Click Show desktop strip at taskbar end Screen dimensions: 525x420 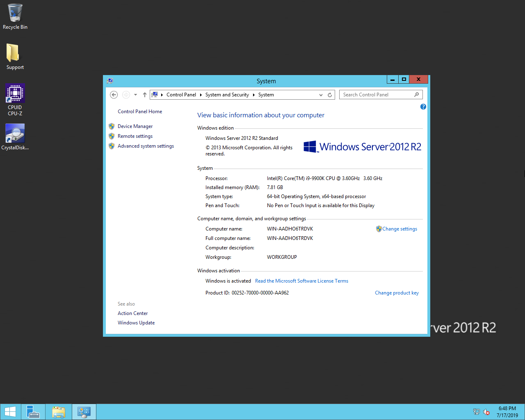tap(523, 412)
